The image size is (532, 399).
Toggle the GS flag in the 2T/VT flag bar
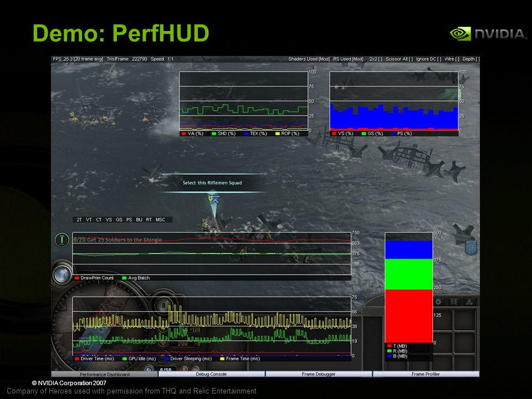[x=119, y=220]
